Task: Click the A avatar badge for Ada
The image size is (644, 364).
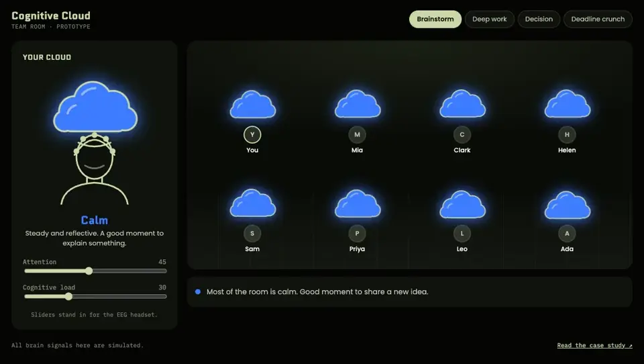Action: tap(567, 233)
